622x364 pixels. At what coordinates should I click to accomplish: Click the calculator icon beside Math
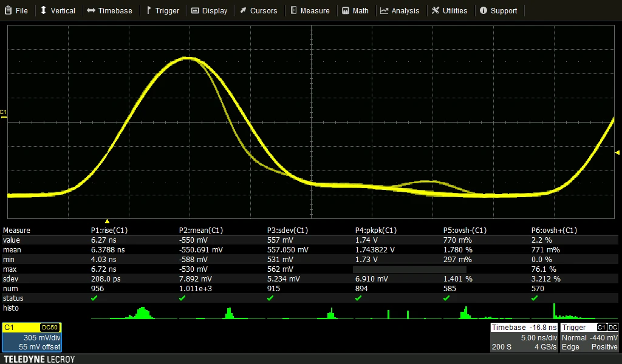coord(345,11)
